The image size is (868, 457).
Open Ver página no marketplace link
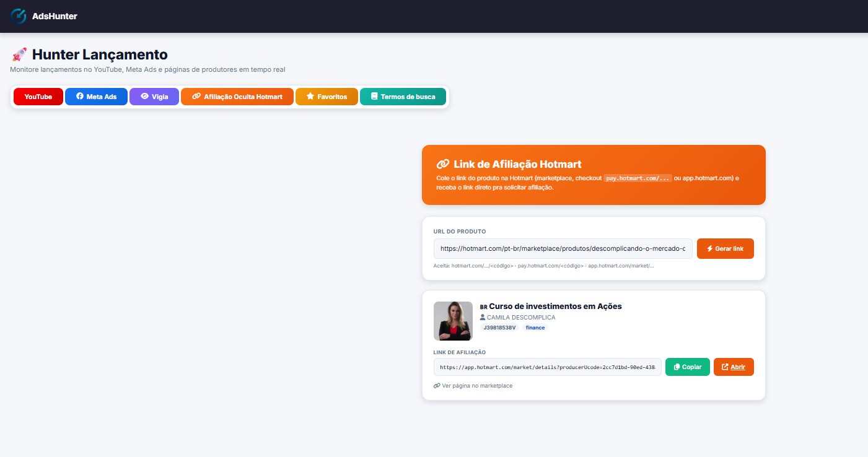pyautogui.click(x=473, y=386)
